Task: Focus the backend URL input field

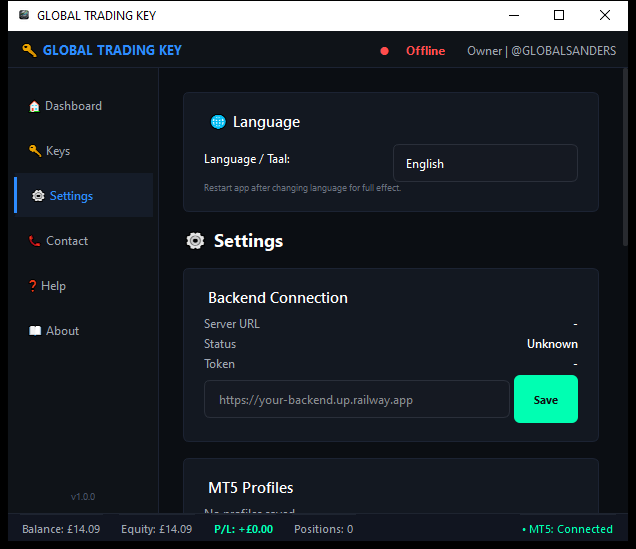Action: point(357,399)
